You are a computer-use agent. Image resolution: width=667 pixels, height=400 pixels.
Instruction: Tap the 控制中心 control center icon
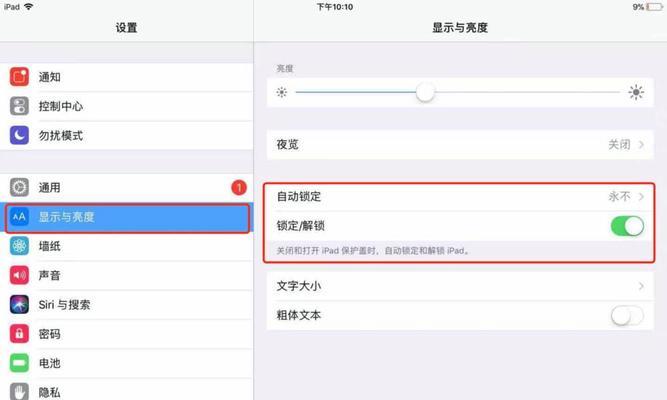19,106
